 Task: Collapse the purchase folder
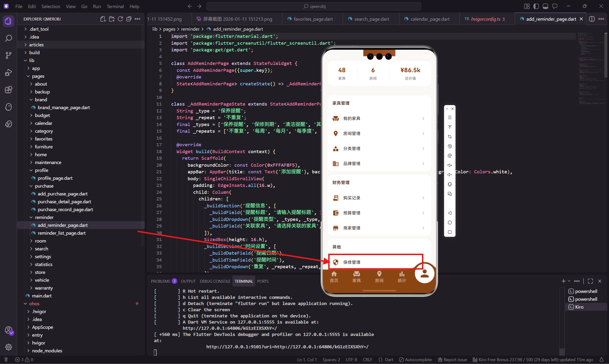pyautogui.click(x=81, y=186)
